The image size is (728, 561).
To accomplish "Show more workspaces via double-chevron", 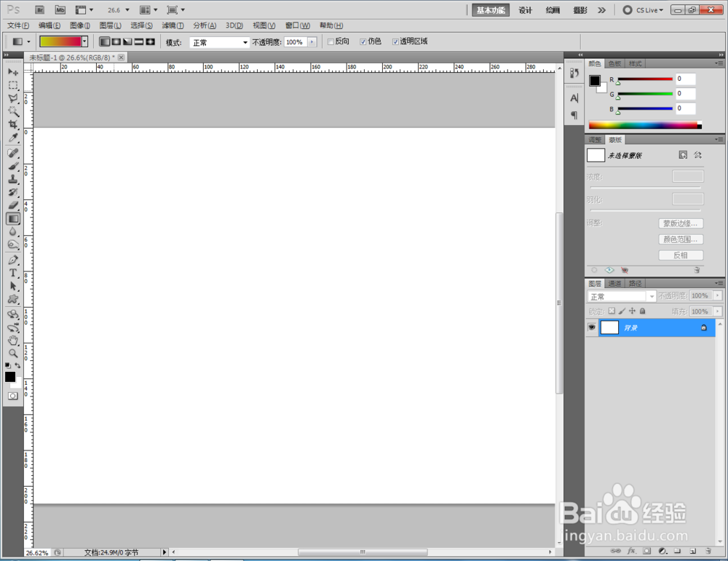I will coord(602,9).
